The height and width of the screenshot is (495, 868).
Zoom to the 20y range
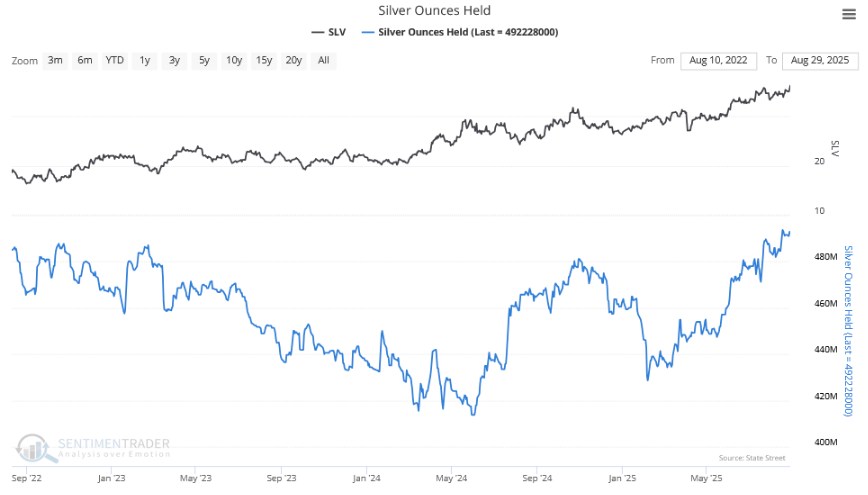[293, 60]
